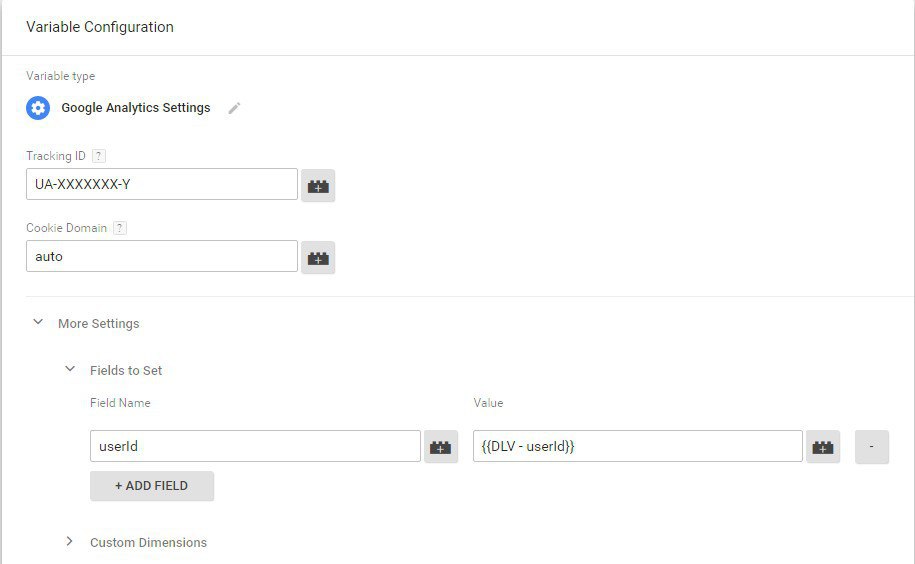Viewport: 915px width, 564px height.
Task: Insert variable next to {{DLV - userId}} value
Action: click(x=823, y=447)
